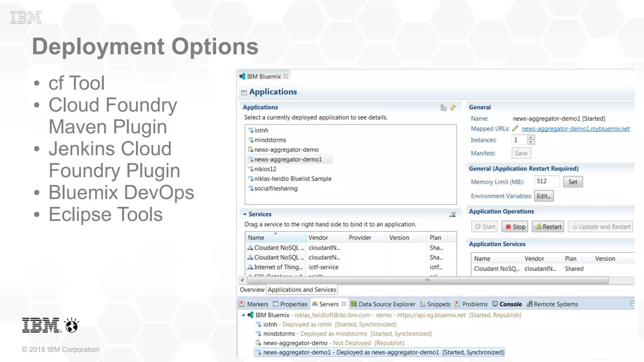Open the Markers view tab
Viewport: 644px width, 362px height.
click(254, 304)
